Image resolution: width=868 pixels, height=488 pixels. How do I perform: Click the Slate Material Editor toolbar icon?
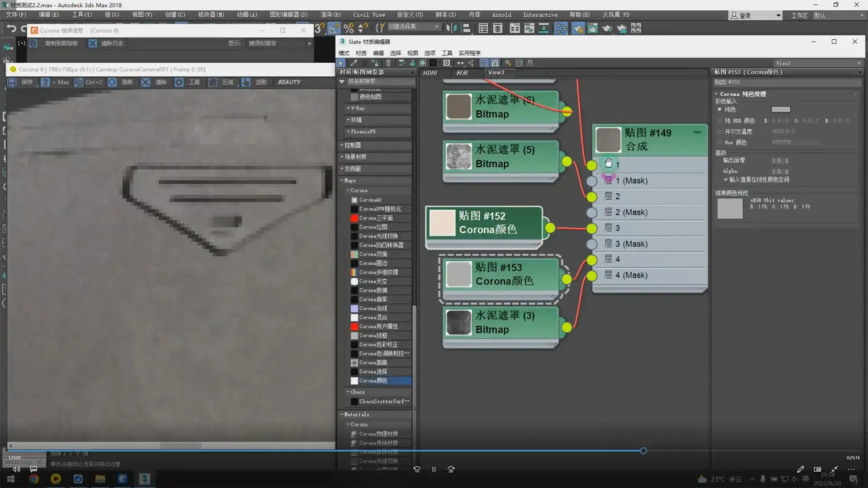coord(561,28)
